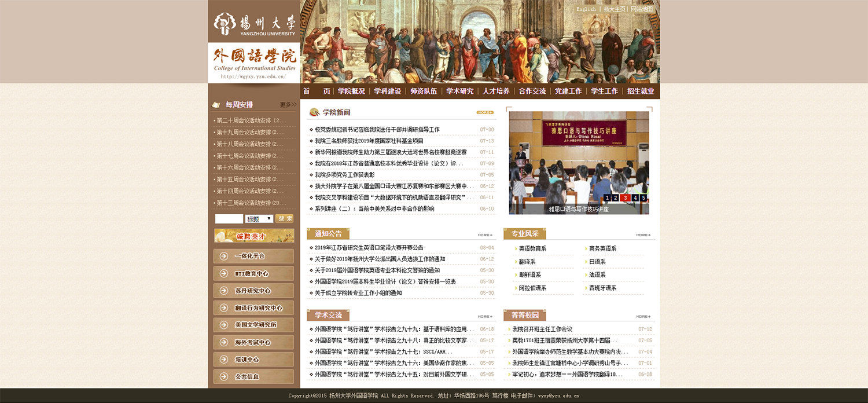The image size is (868, 403).
Task: Open 学术报告之九十九 lecture entry
Action: click(395, 329)
